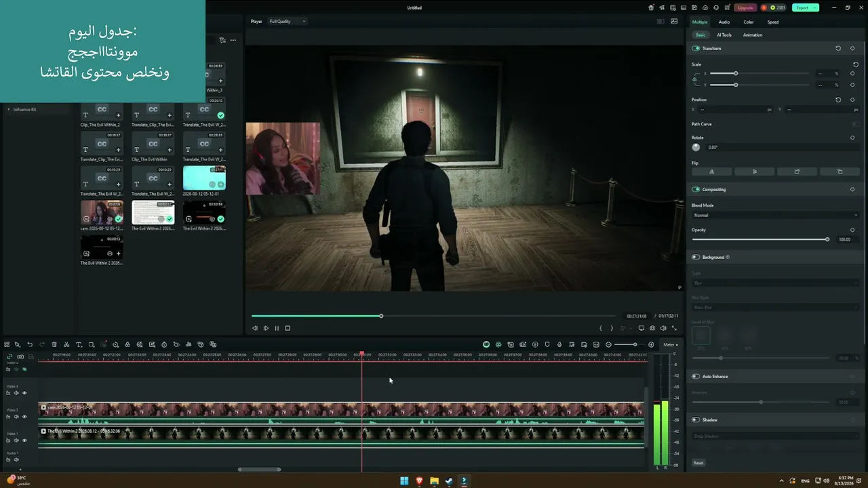This screenshot has width=868, height=488.
Task: Hide the Video 2 track
Action: point(24,417)
